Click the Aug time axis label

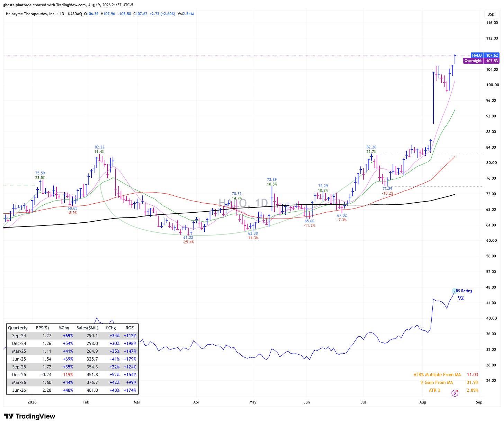tap(422, 402)
